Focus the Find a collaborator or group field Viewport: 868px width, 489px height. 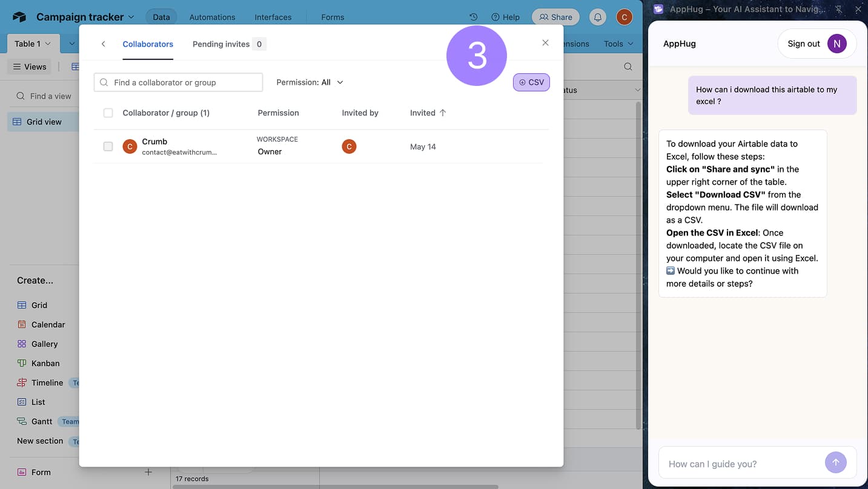pos(178,82)
